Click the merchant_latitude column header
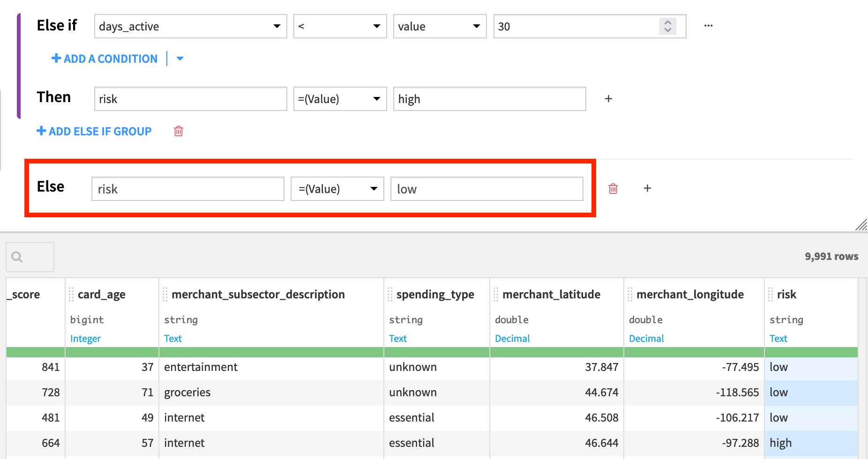The image size is (868, 459). (x=552, y=295)
